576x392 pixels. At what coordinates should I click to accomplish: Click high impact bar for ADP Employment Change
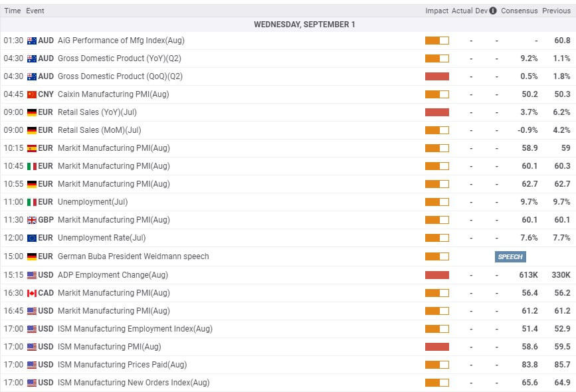[x=437, y=275]
